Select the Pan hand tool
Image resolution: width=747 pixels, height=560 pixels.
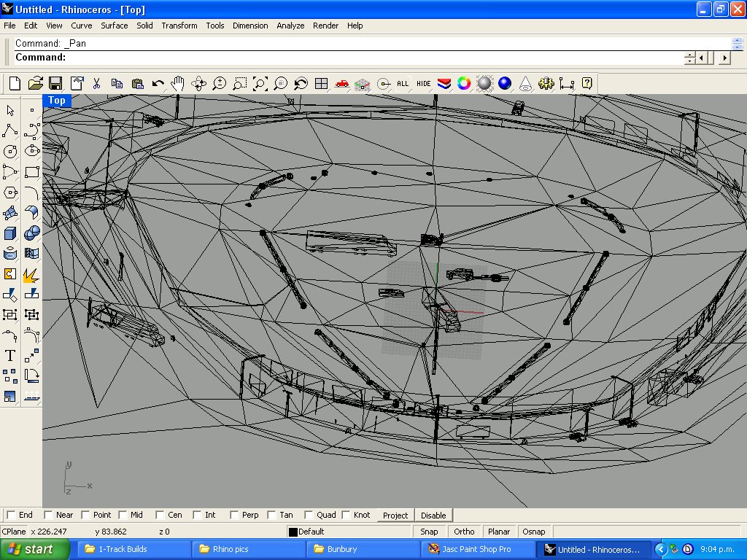[x=178, y=84]
